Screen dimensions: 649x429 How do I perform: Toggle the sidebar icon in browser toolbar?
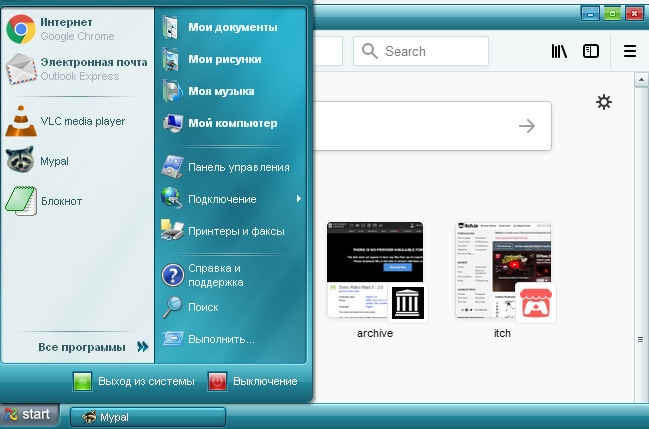coord(591,51)
